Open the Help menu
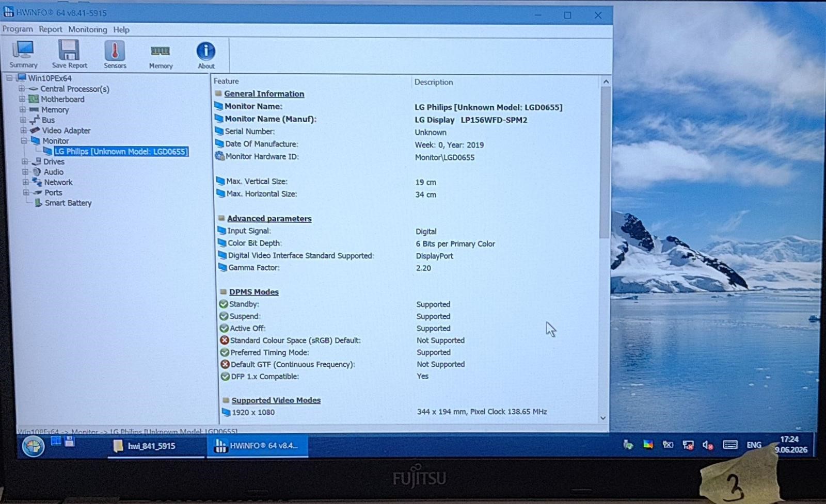Screen dimensions: 826x504 (121, 30)
